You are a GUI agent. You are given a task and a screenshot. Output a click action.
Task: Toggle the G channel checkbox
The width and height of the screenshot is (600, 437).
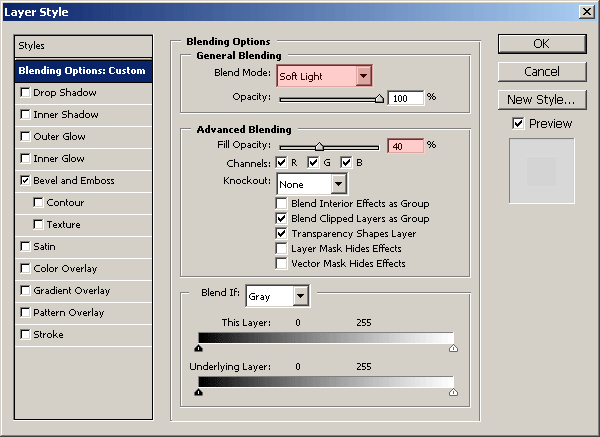pyautogui.click(x=313, y=163)
